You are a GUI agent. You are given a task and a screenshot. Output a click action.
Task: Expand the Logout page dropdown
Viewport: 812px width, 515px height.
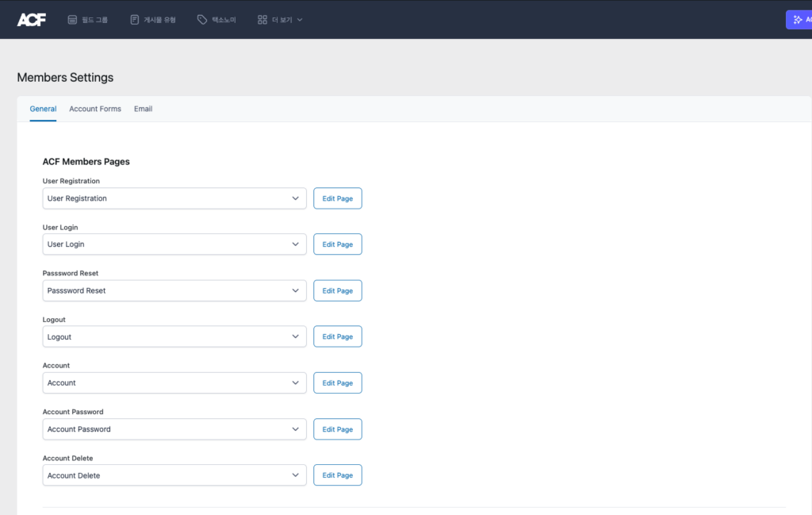coord(174,336)
